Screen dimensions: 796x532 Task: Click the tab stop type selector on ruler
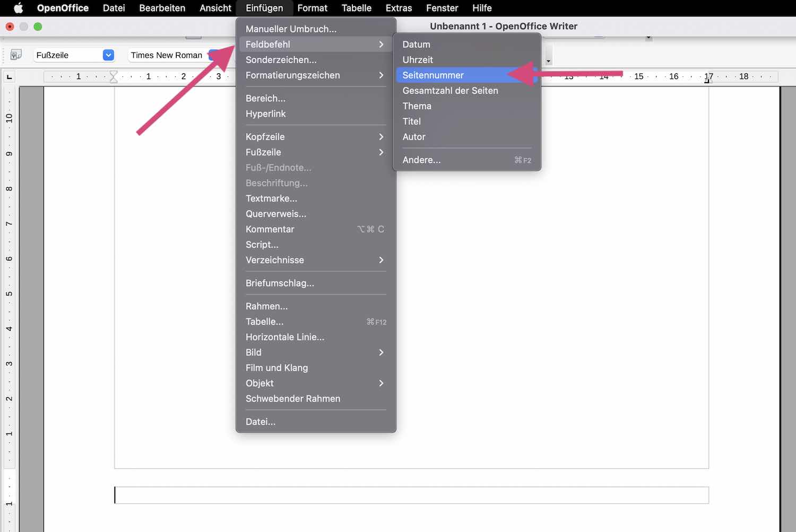click(9, 77)
